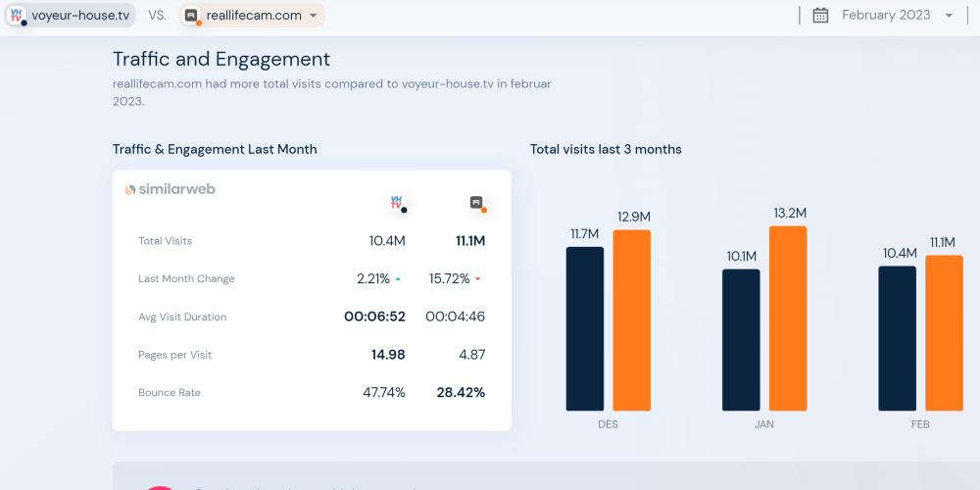
Task: Click the reallifecam icon in table header
Action: [477, 203]
